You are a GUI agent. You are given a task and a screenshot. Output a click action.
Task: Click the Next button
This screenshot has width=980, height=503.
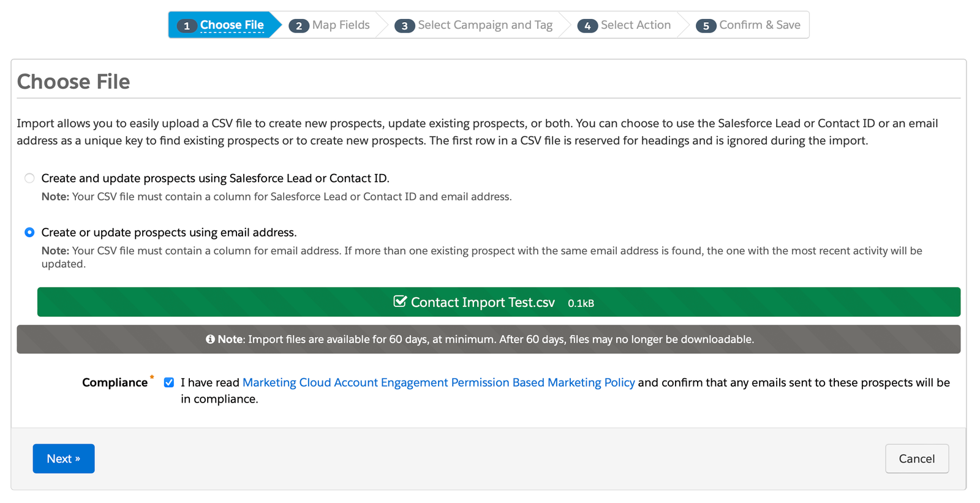[x=64, y=459]
